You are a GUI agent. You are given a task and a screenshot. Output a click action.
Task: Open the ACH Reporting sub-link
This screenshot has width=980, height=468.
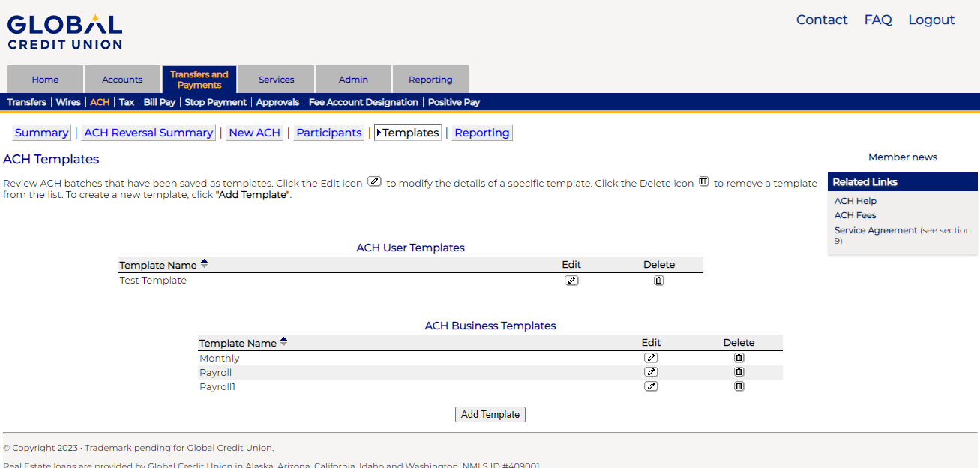(482, 133)
